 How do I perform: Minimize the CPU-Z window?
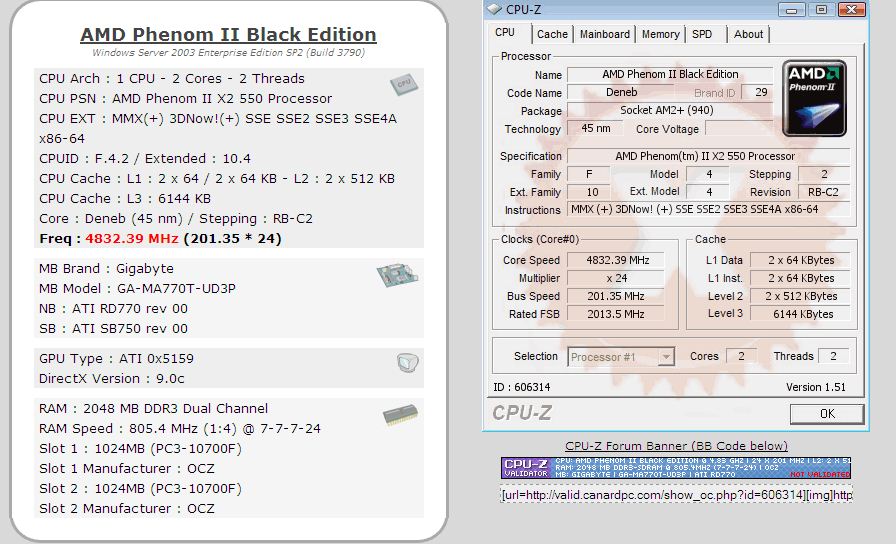[791, 10]
